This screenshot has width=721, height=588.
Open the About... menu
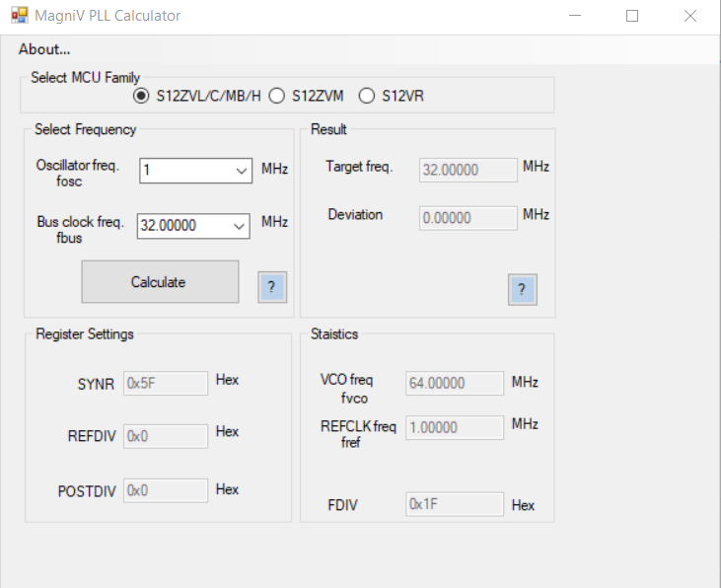44,49
